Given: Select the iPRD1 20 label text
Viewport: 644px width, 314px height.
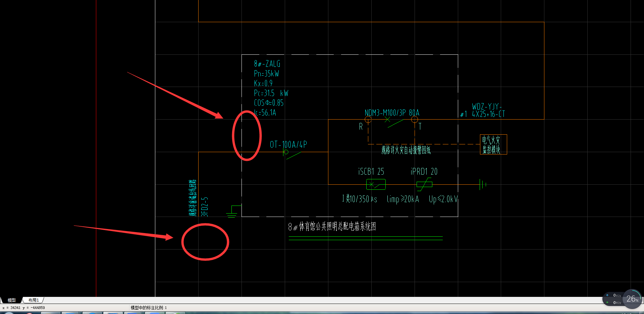Looking at the screenshot, I should [424, 172].
